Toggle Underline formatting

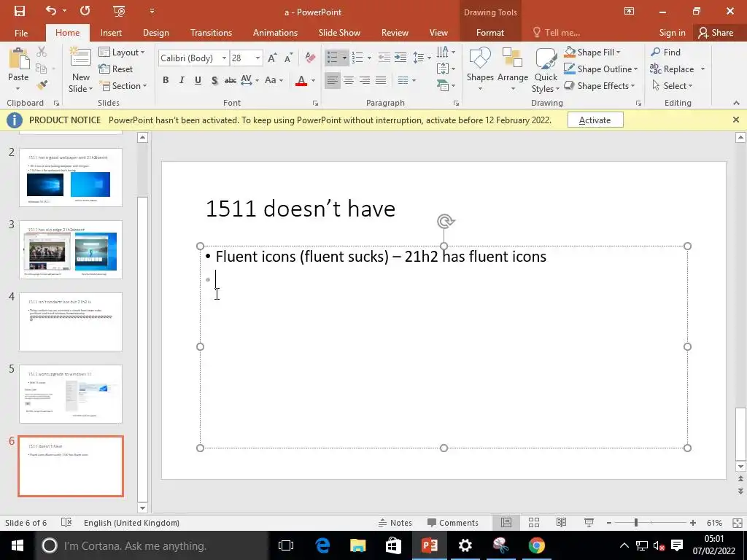click(198, 80)
